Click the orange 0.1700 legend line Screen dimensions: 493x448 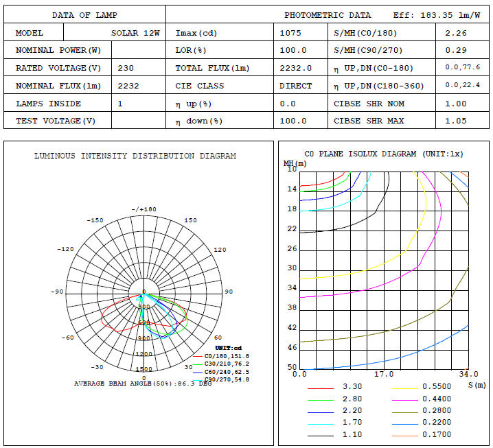[x=405, y=436]
